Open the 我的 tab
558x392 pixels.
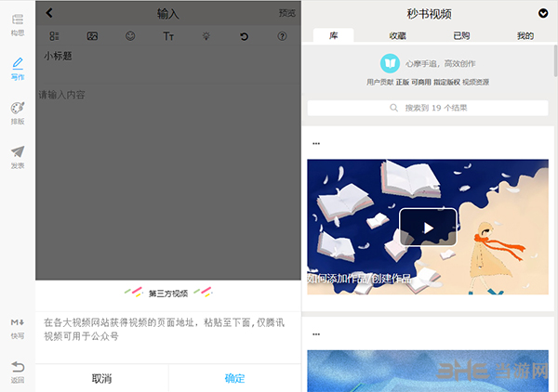click(x=525, y=35)
